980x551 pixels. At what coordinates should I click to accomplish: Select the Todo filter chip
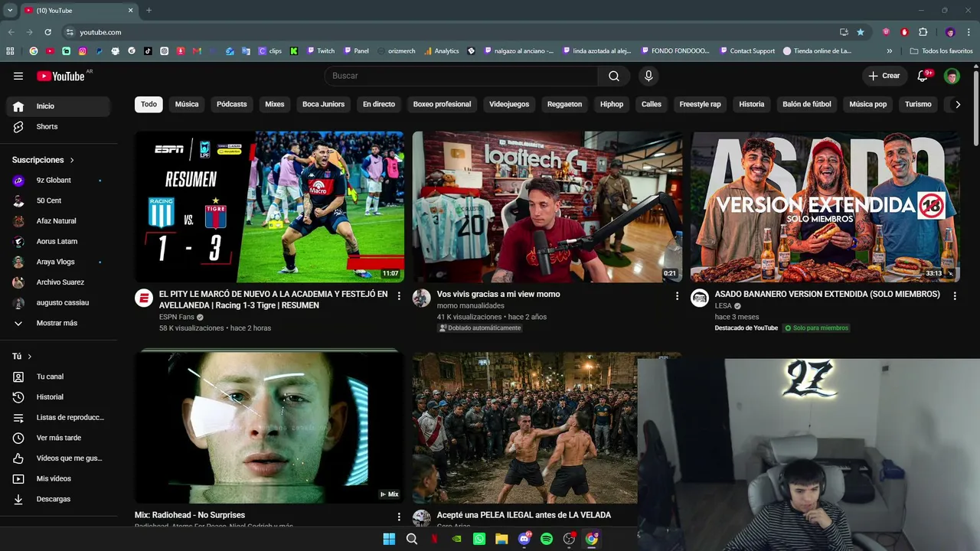tap(149, 104)
